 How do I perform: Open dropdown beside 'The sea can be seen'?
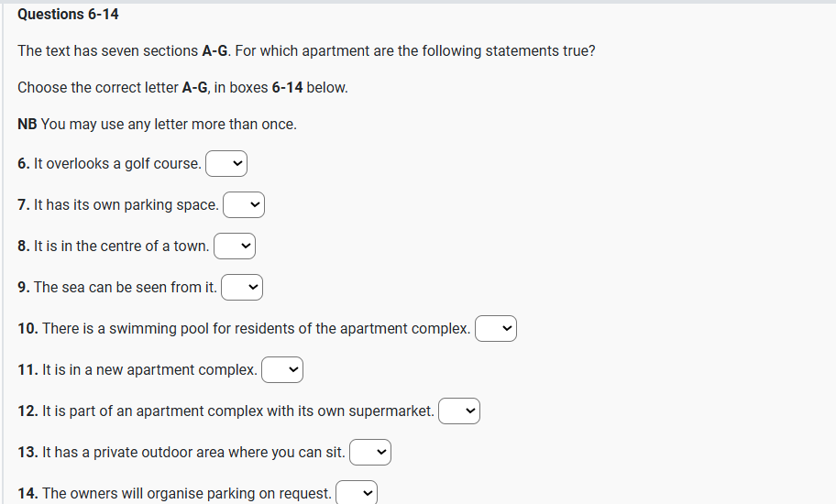242,288
